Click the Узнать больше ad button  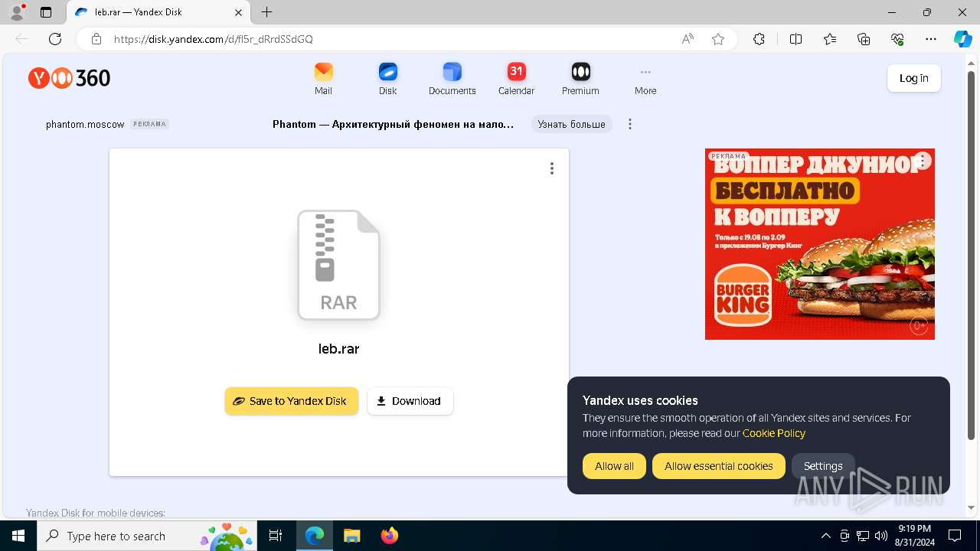coord(572,124)
